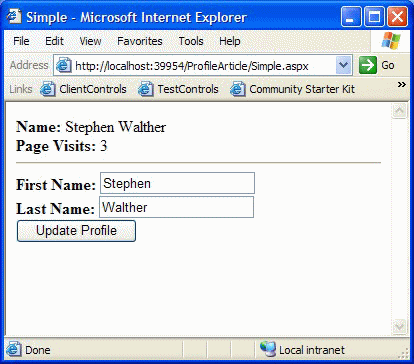This screenshot has height=364, width=414.
Task: Click the Go button label
Action: 388,65
